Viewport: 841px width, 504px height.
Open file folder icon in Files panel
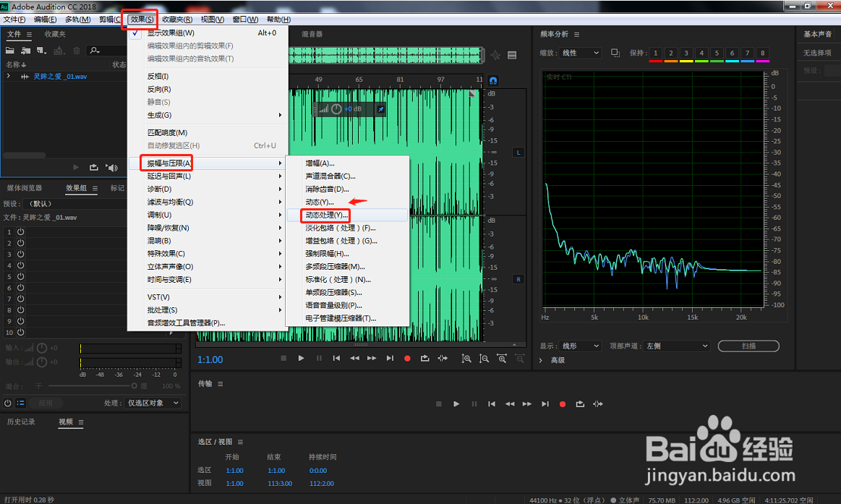pos(9,51)
